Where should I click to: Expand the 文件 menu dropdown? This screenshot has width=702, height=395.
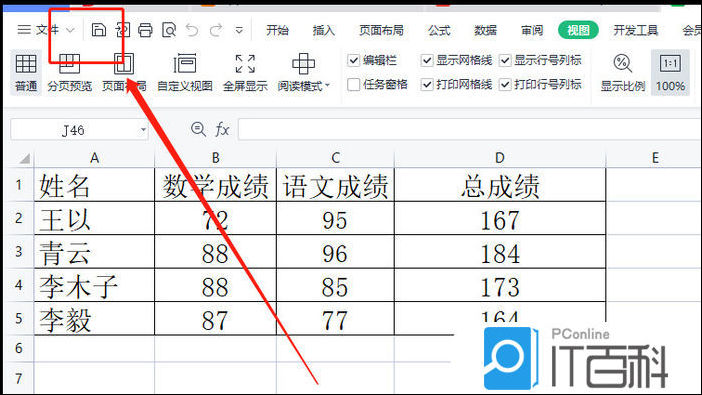(70, 30)
